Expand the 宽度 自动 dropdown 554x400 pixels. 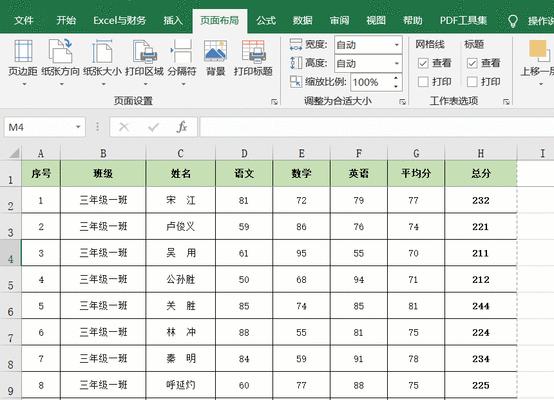click(x=397, y=45)
